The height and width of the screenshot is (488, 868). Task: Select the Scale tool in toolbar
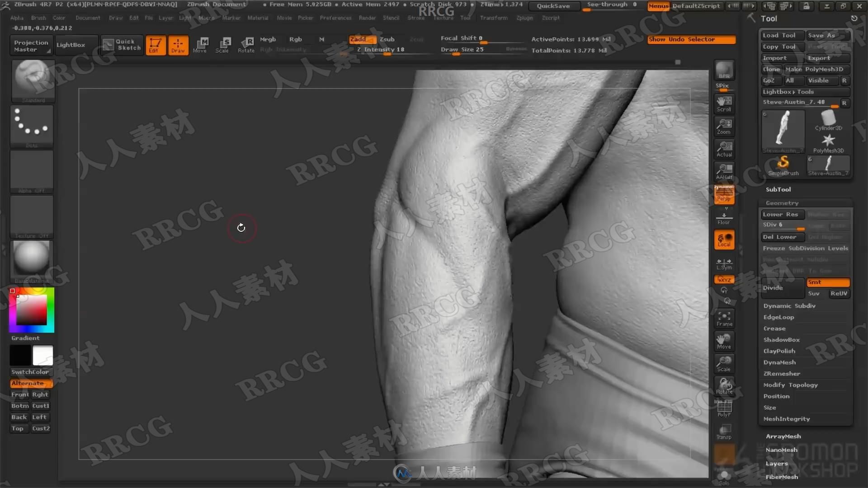(222, 44)
